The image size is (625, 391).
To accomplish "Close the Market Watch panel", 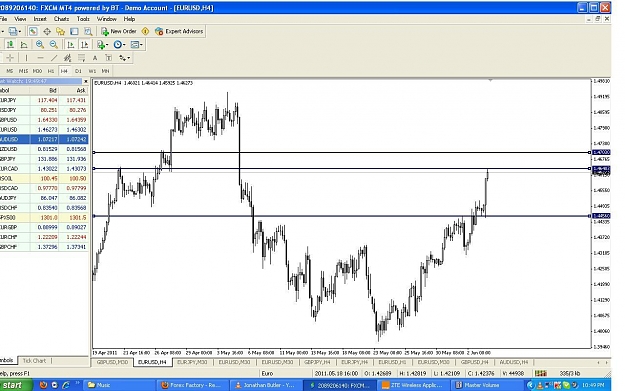I will point(85,81).
